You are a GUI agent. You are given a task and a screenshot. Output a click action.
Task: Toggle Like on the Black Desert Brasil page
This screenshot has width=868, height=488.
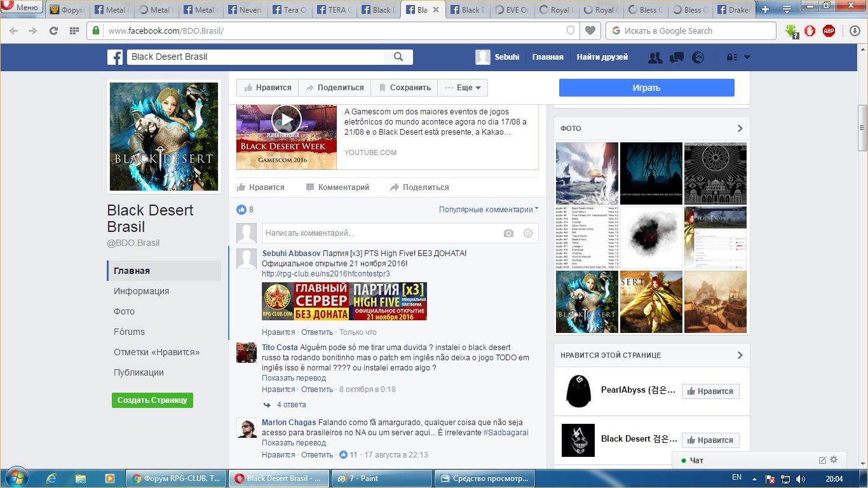tap(268, 88)
